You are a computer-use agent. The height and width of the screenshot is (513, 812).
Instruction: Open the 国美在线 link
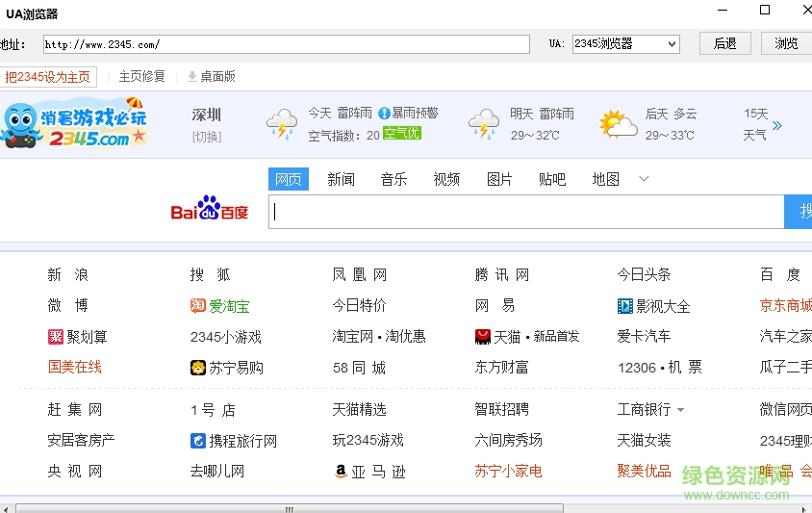(x=75, y=368)
